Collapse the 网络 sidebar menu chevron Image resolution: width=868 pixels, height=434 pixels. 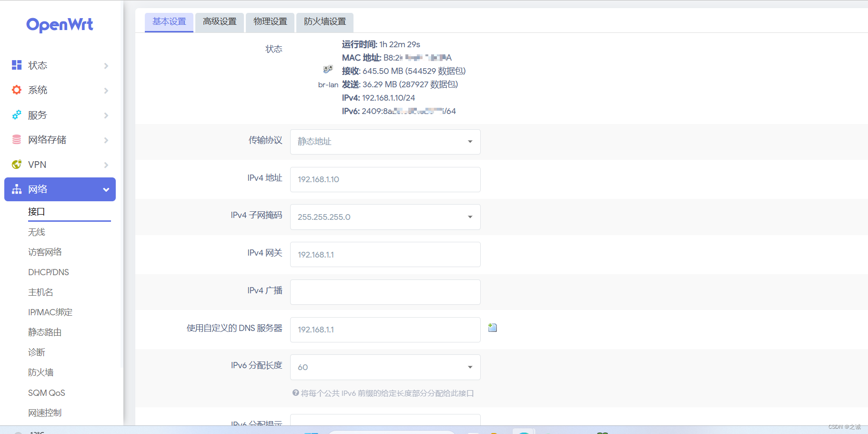coord(106,190)
